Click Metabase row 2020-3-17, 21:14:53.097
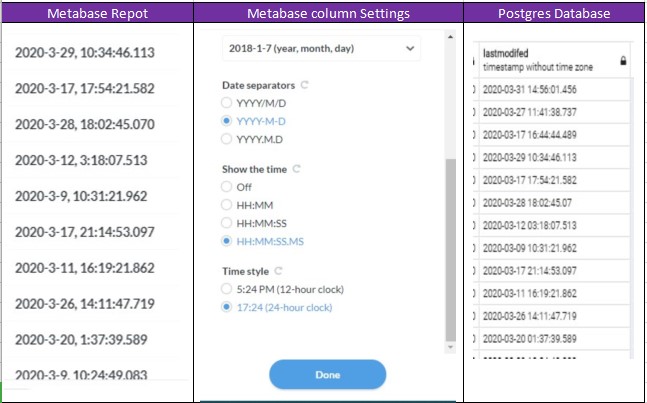 coord(85,232)
